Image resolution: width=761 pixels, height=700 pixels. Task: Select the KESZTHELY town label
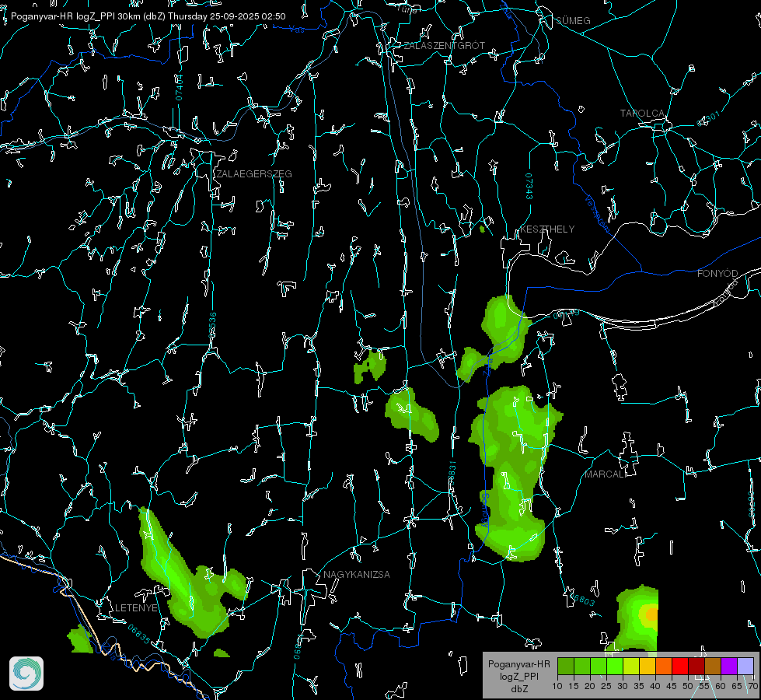547,229
